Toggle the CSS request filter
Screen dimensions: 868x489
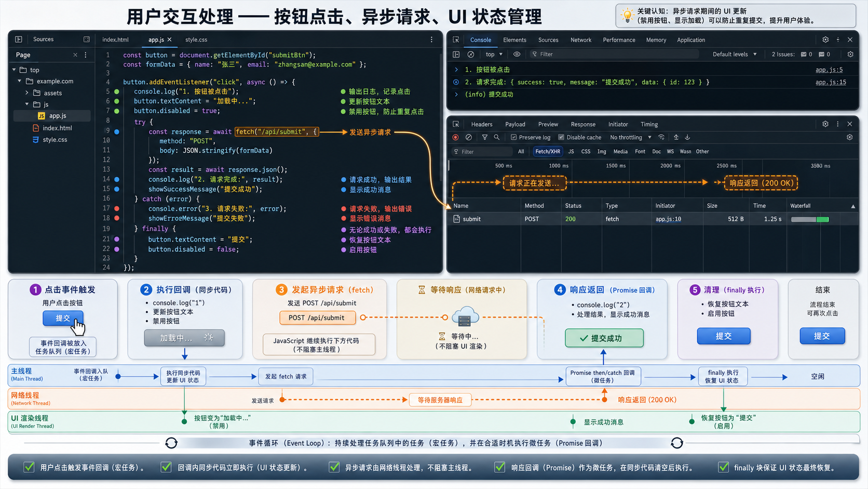point(586,152)
